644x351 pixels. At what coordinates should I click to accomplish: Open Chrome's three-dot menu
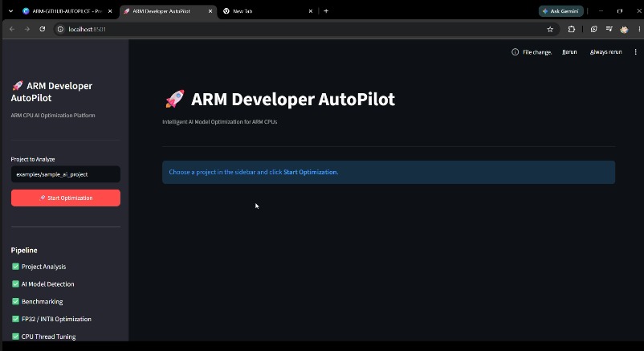click(639, 29)
